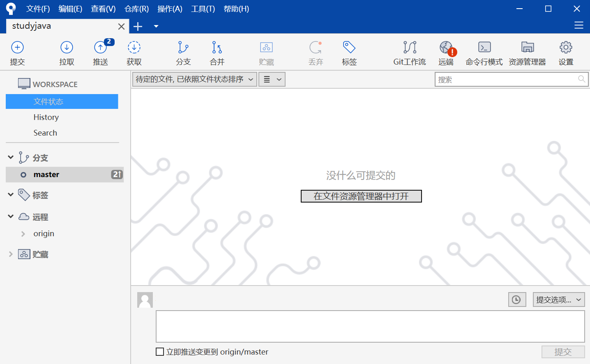Open the 操作(A) menu
The width and height of the screenshot is (590, 364).
[170, 9]
